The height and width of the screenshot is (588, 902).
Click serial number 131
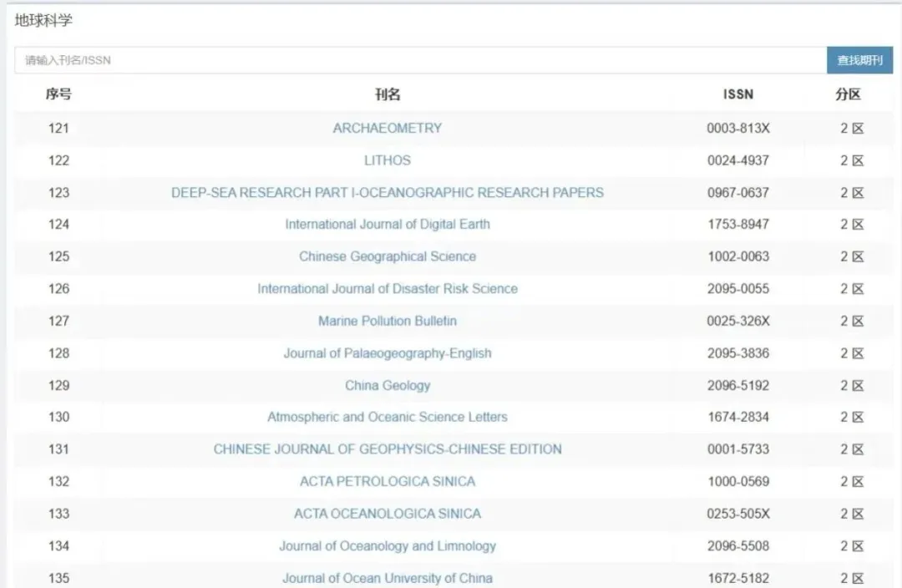coord(58,449)
